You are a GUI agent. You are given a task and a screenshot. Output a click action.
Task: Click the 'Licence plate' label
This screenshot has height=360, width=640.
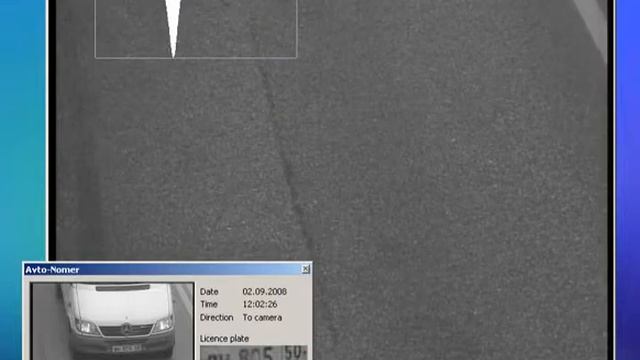(224, 338)
